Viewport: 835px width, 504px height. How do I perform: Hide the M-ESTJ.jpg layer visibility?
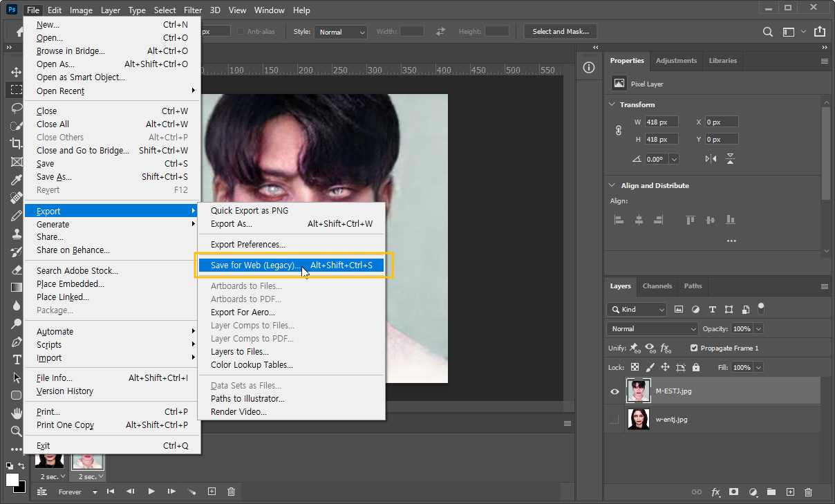(x=614, y=391)
